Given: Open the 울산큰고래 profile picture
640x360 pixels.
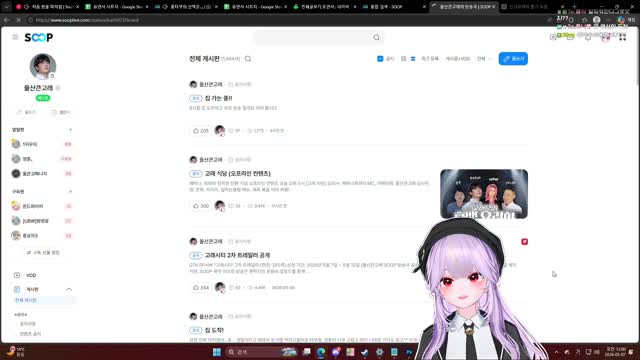Looking at the screenshot, I should tap(43, 67).
